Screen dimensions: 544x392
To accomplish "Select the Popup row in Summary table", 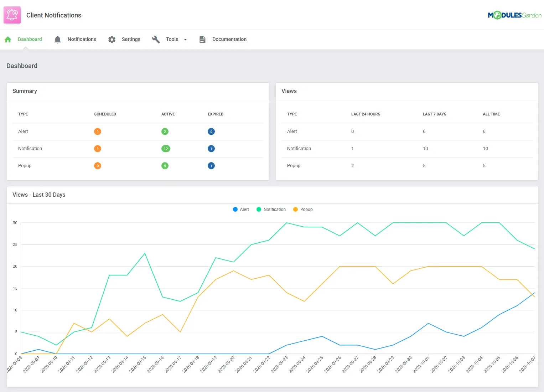I will (x=138, y=166).
